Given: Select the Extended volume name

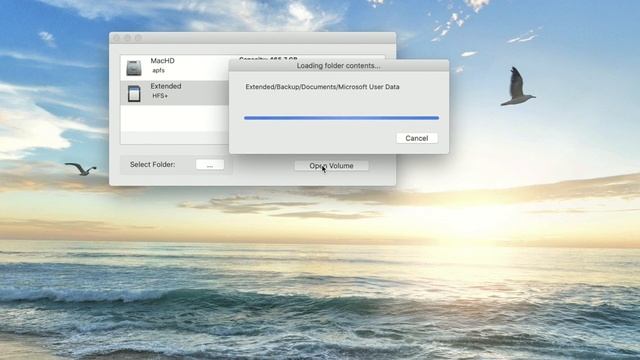Looking at the screenshot, I should click(x=166, y=86).
